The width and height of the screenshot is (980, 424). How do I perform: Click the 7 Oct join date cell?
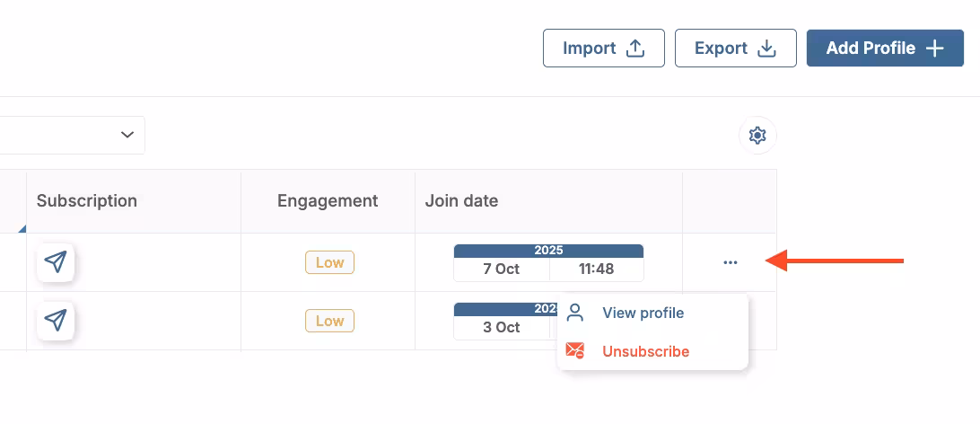click(501, 269)
